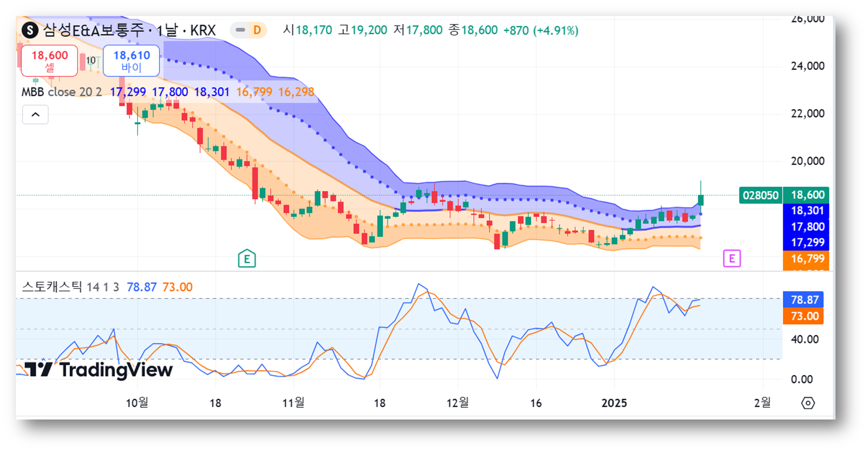Click the 0.00 stochastic axis label
868x452 pixels.
(801, 379)
